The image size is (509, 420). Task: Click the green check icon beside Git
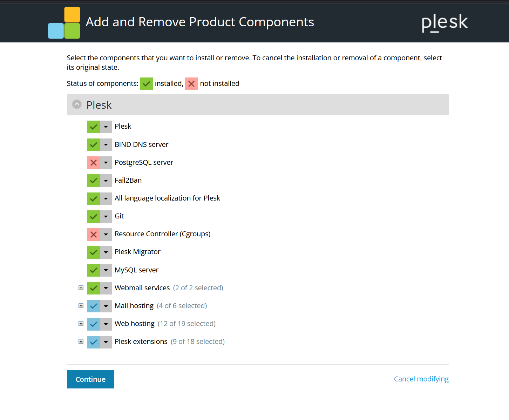point(94,216)
